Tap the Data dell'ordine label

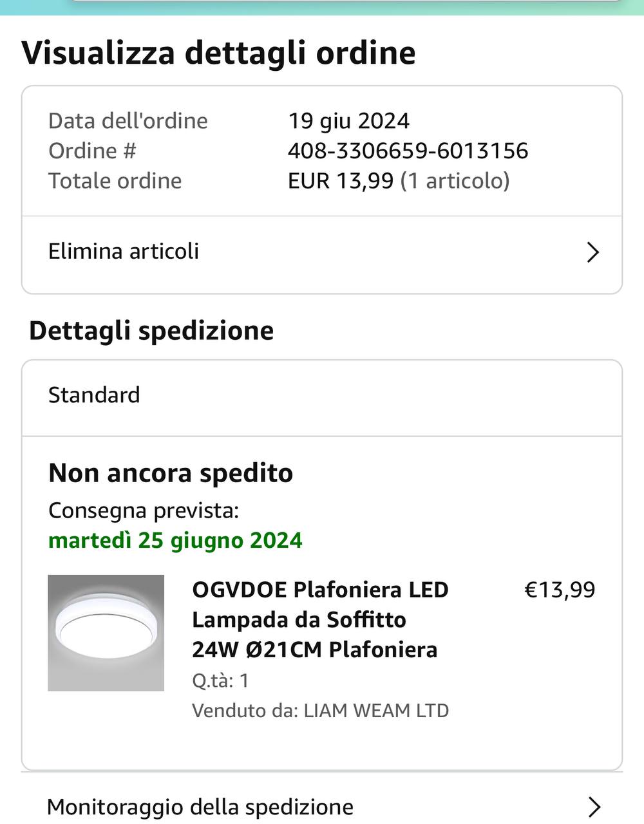128,121
